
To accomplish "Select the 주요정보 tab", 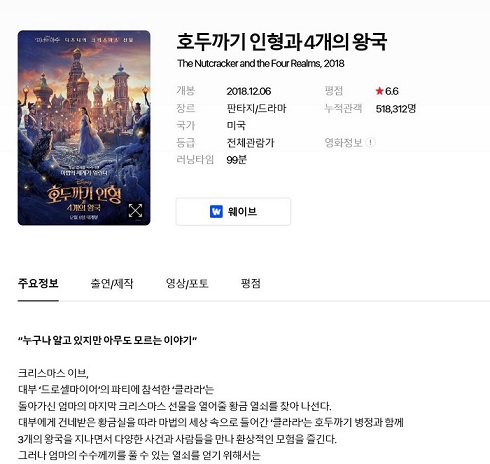I will pos(38,284).
